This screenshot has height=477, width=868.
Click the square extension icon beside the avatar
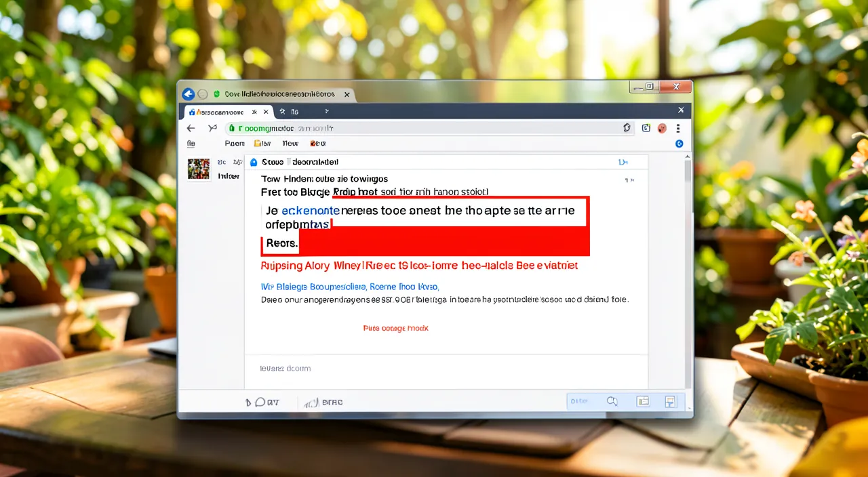[646, 128]
